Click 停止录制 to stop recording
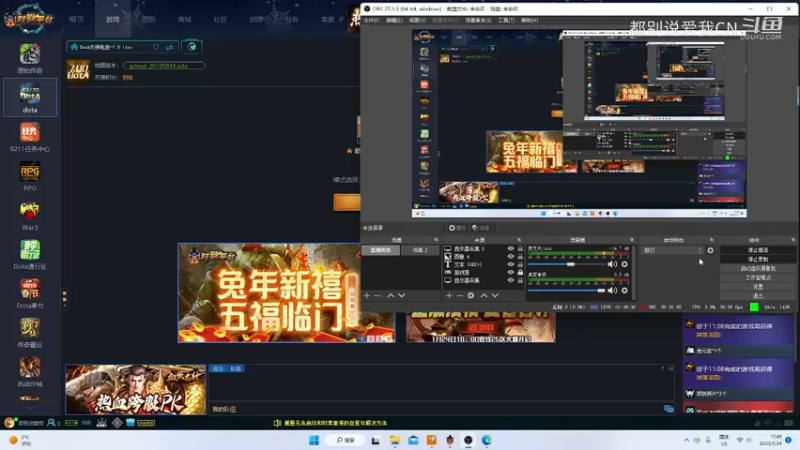 pos(758,259)
